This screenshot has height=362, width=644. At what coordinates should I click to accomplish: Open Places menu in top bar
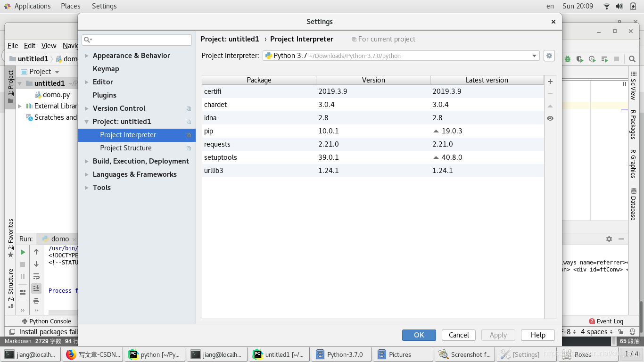71,6
